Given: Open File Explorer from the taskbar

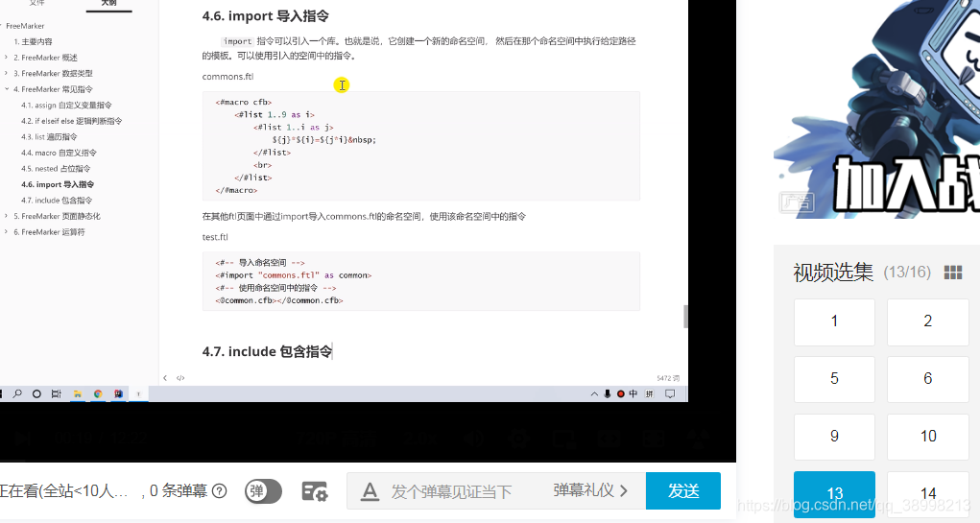Looking at the screenshot, I should pyautogui.click(x=78, y=393).
